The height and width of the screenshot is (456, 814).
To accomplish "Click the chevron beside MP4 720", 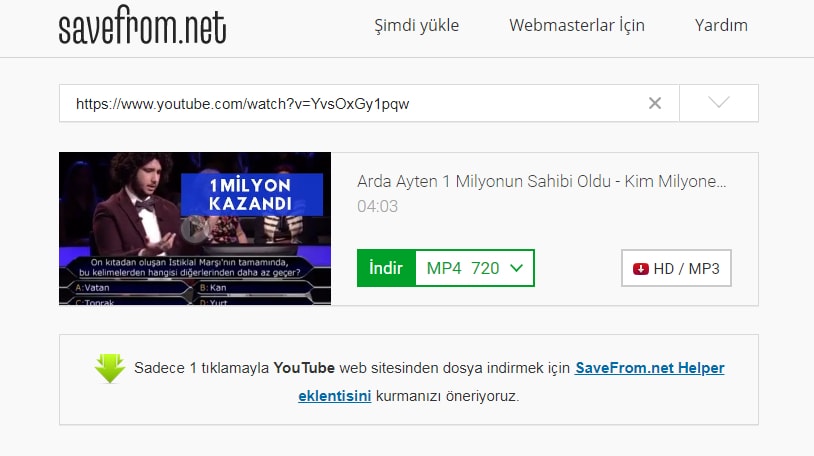I will 516,268.
